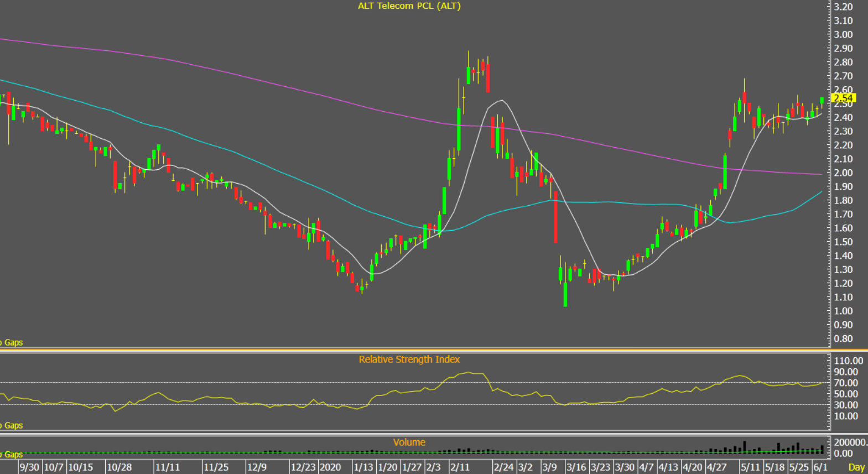Select the 4/27 date label
This screenshot has width=868, height=474.
[x=718, y=467]
